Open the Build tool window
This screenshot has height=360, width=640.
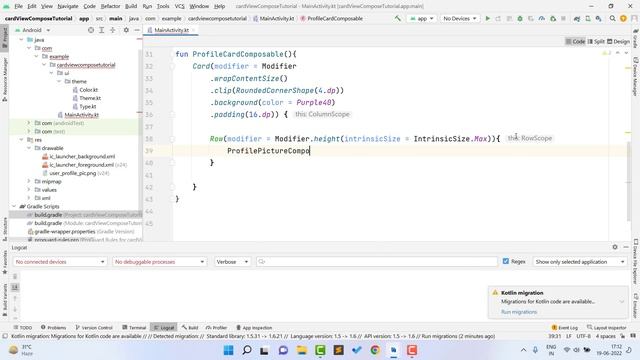(x=190, y=327)
